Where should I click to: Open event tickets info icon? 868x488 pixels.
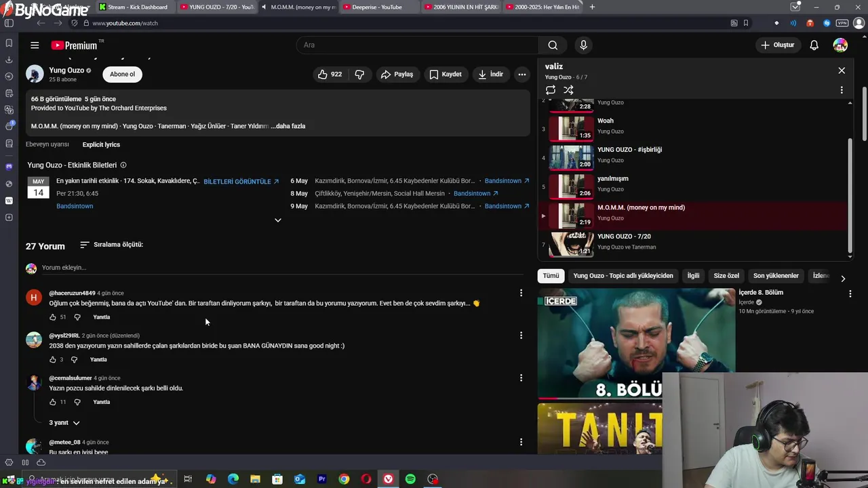pyautogui.click(x=123, y=165)
